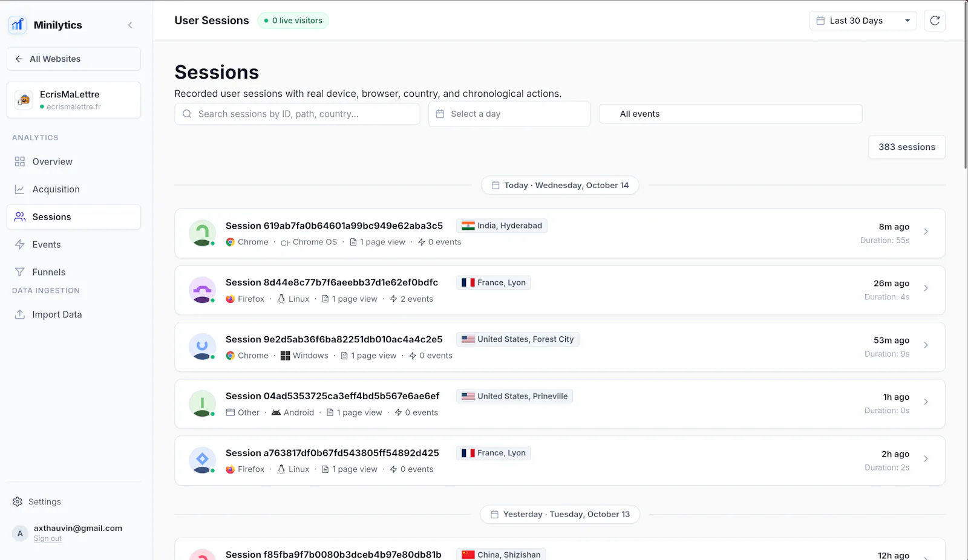Viewport: 968px width, 560px height.
Task: Click the avatar of session 04ad5353725ca3eff4bd5b567e6ae6ef
Action: tap(202, 403)
